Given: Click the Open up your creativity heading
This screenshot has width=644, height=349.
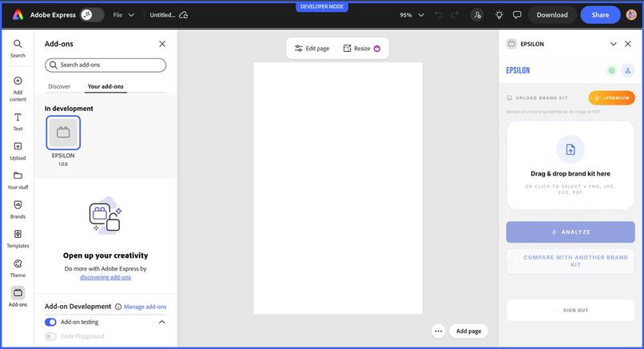Looking at the screenshot, I should 105,256.
